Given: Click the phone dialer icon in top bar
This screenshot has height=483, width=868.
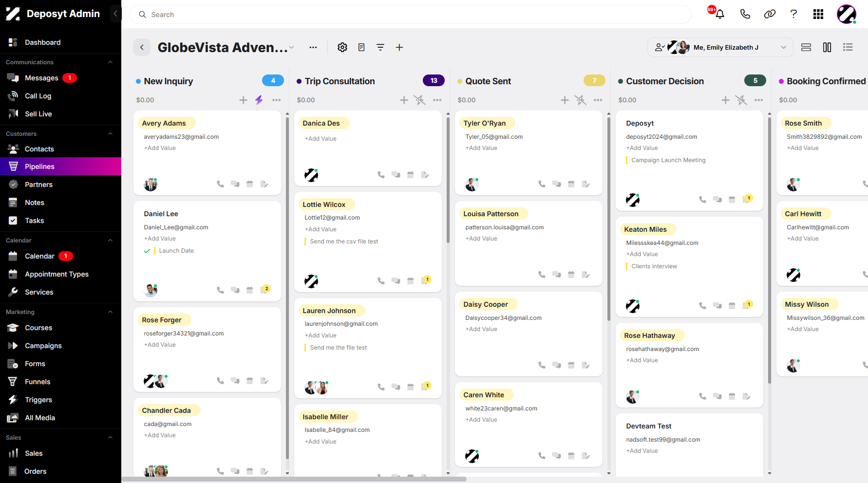Looking at the screenshot, I should 745,14.
